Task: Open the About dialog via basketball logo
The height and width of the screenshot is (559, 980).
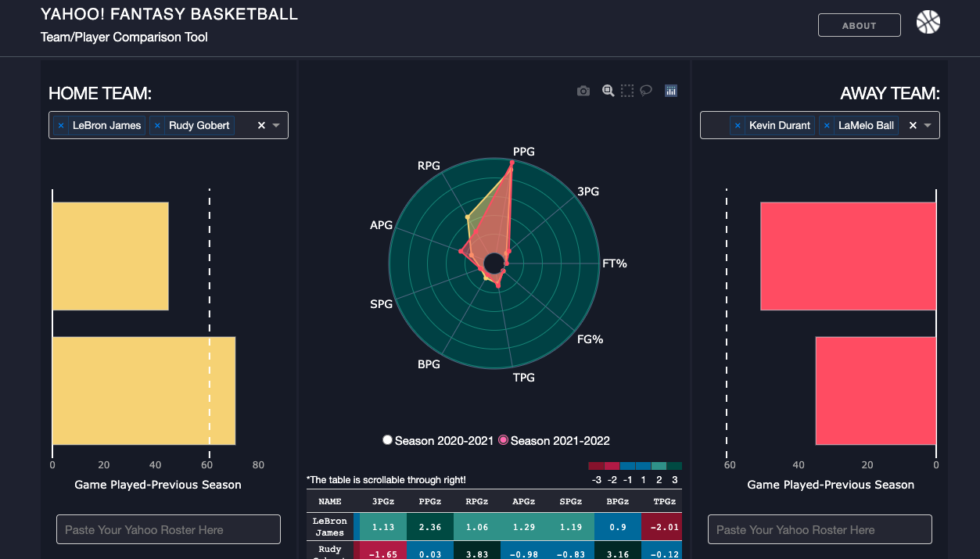Action: click(928, 21)
